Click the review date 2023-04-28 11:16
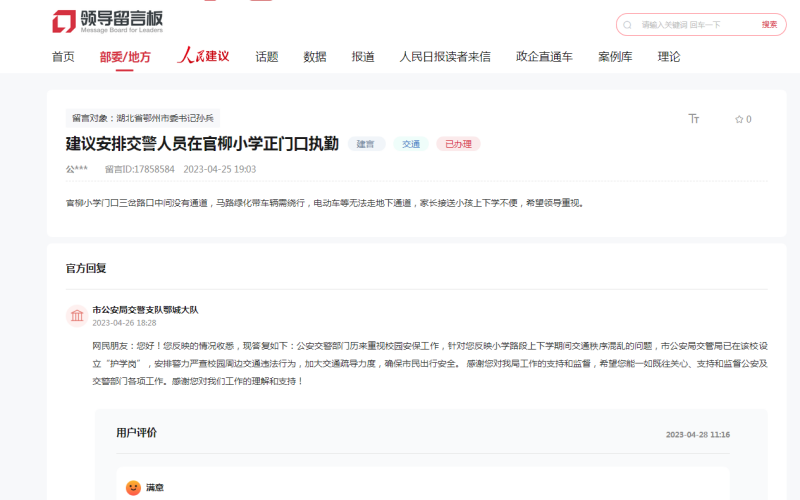Viewport: 800px width, 500px height. point(697,435)
